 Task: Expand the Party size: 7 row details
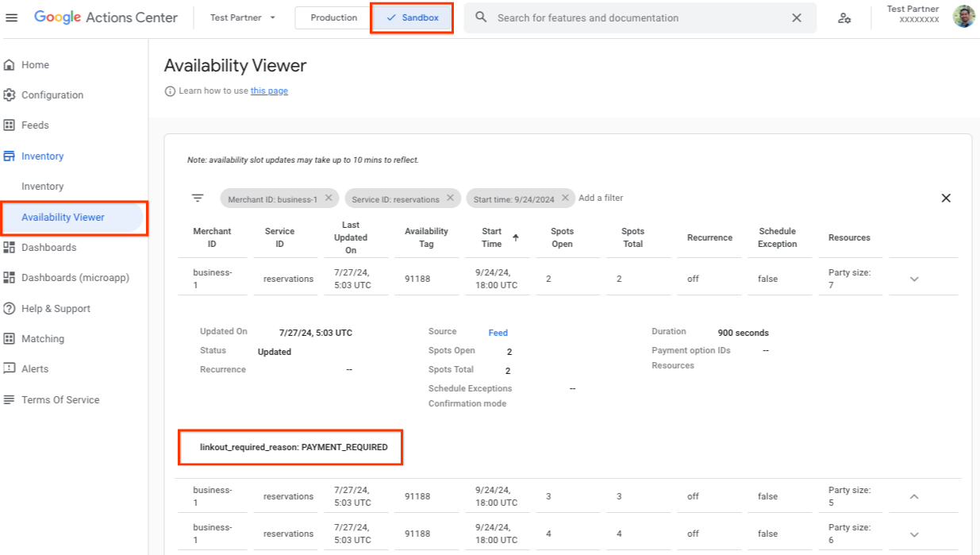click(913, 279)
